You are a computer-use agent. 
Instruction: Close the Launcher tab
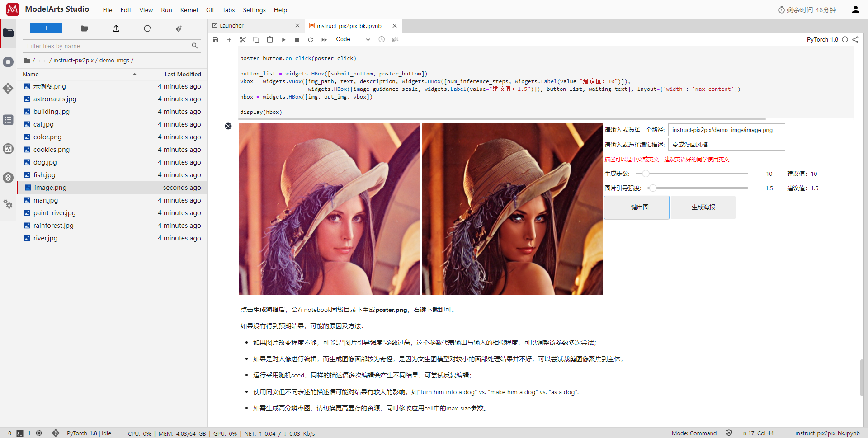click(x=297, y=26)
